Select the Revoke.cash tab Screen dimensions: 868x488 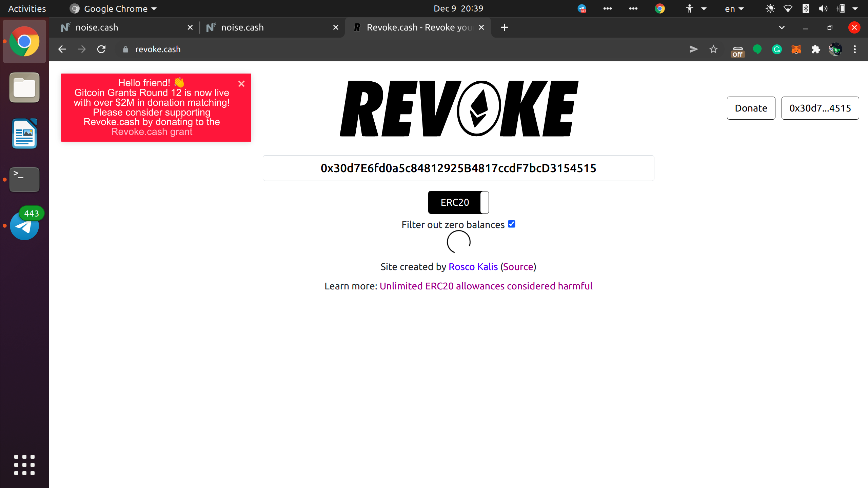point(418,27)
